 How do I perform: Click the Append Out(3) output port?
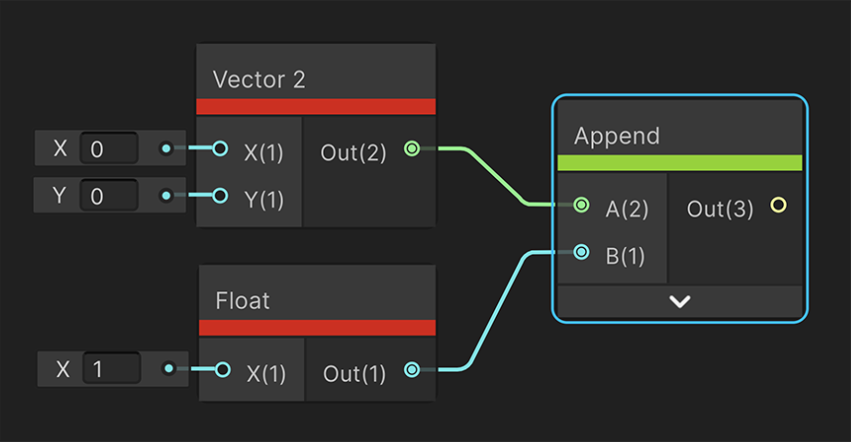click(778, 206)
